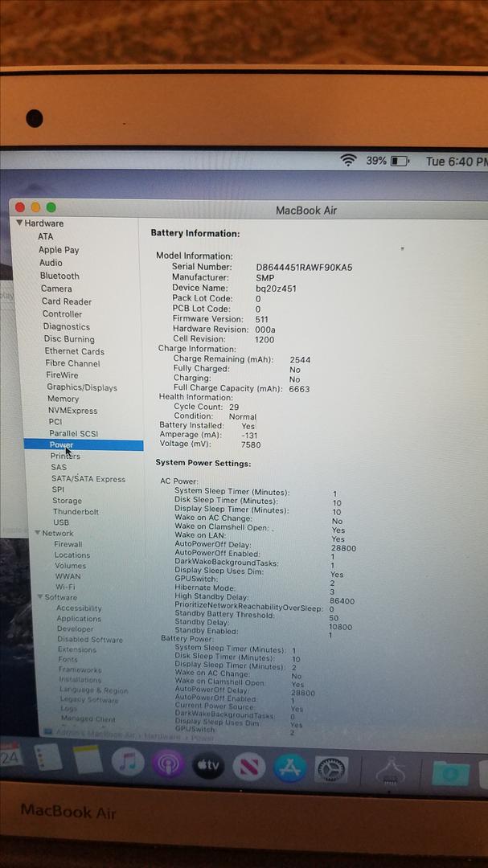Open Notes app in the Dock
This screenshot has height=868, width=488.
pos(88,760)
